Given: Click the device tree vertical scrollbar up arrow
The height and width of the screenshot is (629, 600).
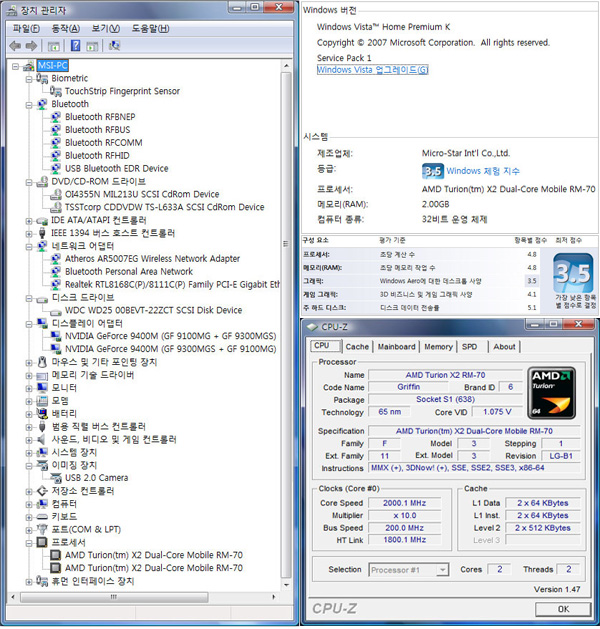Looking at the screenshot, I should [x=286, y=65].
